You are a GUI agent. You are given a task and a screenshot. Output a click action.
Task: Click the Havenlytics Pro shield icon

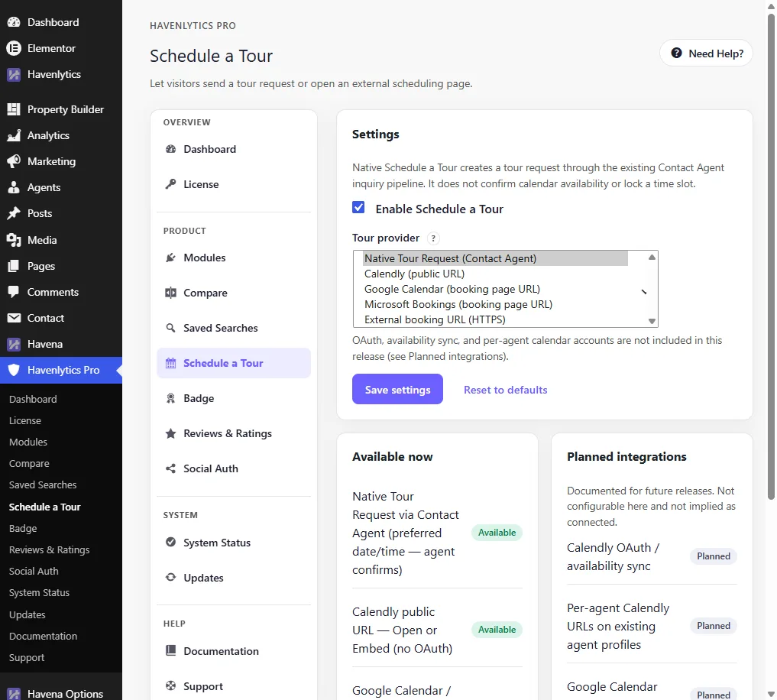(x=14, y=370)
